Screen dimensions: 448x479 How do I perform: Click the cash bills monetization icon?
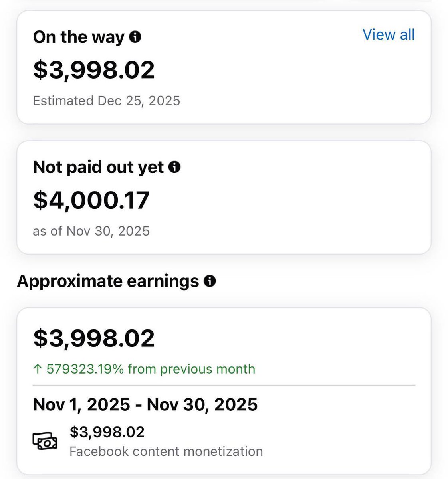tap(45, 442)
